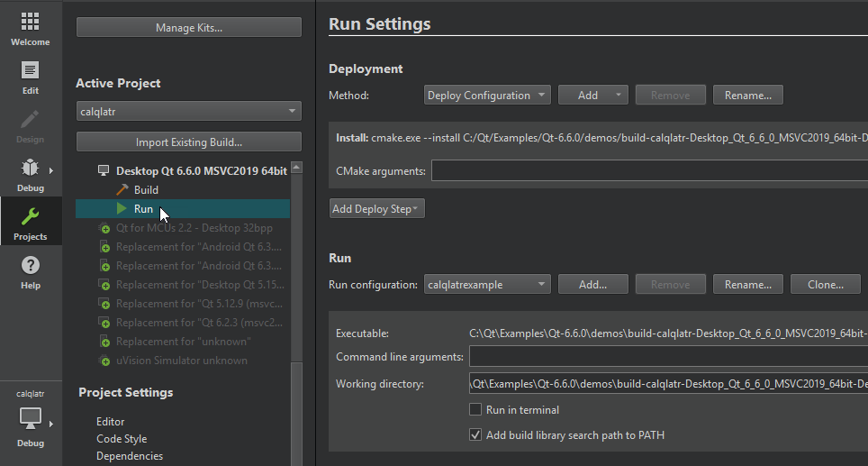Image resolution: width=868 pixels, height=466 pixels.
Task: Open the Deploy Configuration dropdown
Action: tap(486, 96)
